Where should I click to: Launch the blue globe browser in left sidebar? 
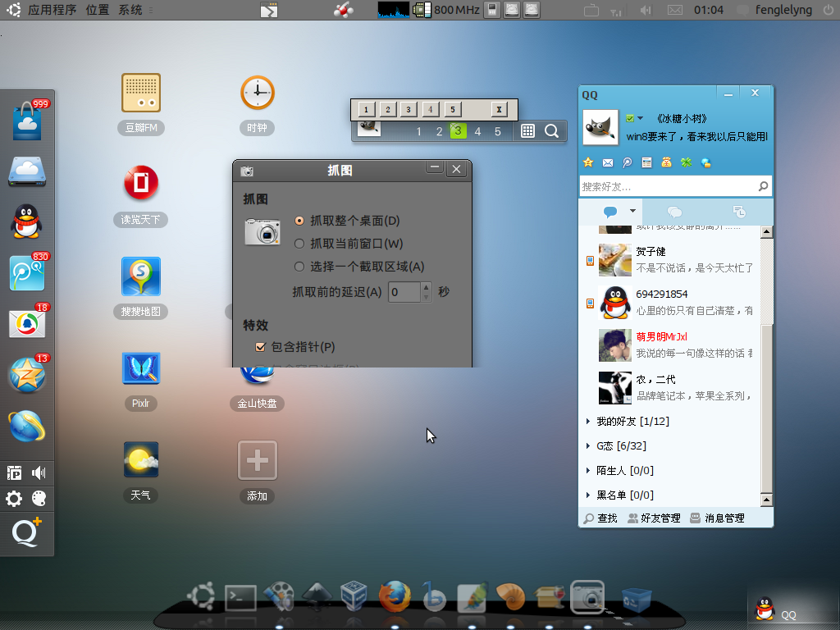pyautogui.click(x=27, y=426)
